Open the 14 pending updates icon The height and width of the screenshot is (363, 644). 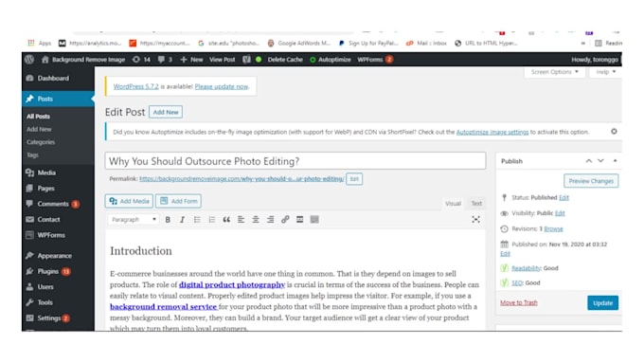[x=141, y=59]
